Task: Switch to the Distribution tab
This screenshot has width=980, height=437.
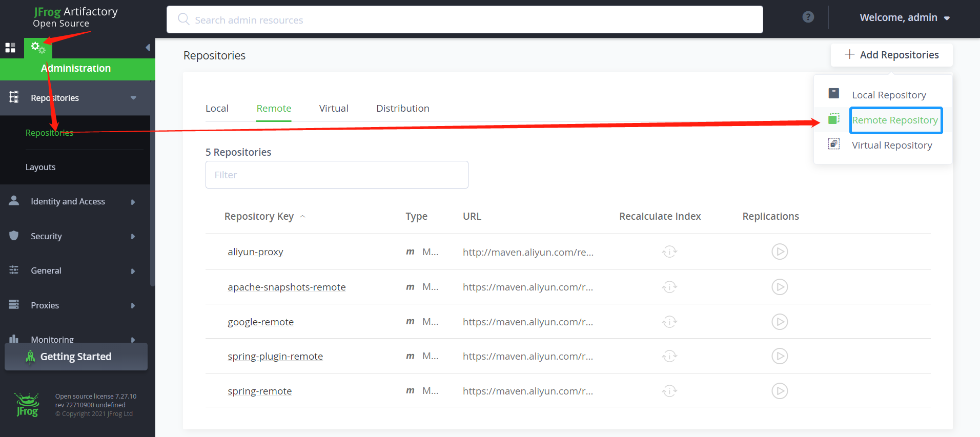Action: (403, 108)
